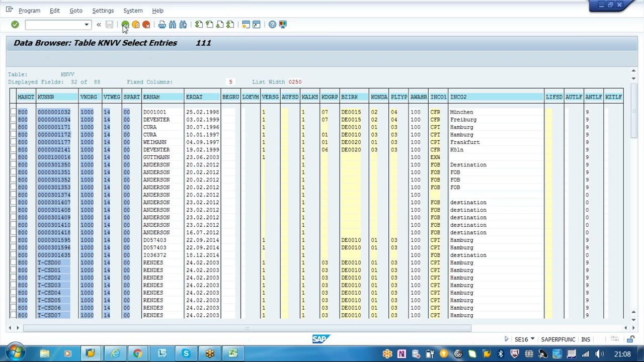
Task: Open the System menu
Action: tap(133, 11)
